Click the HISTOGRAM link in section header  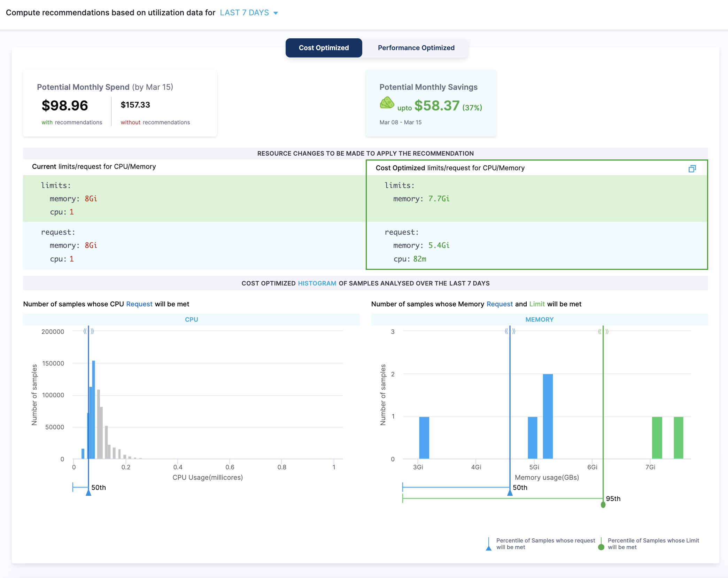(x=317, y=283)
